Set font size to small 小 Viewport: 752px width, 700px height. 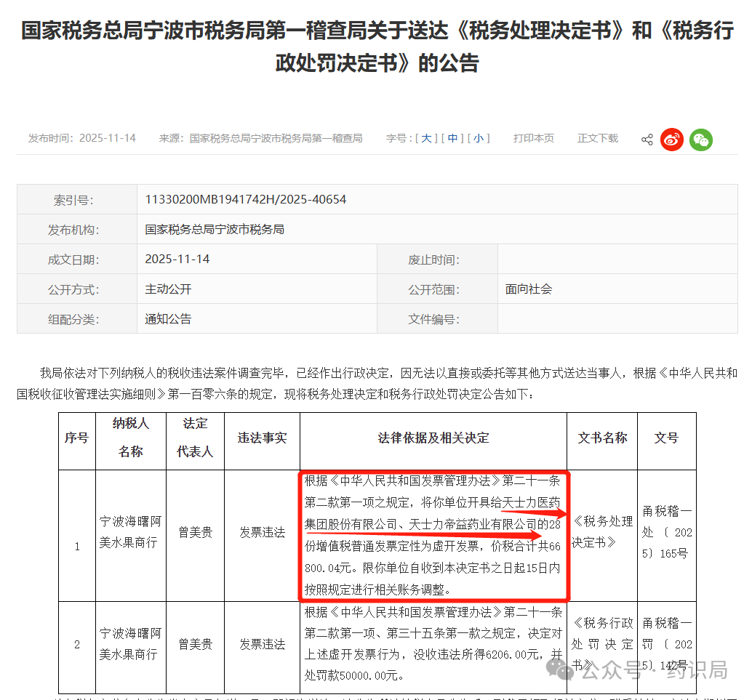(478, 138)
